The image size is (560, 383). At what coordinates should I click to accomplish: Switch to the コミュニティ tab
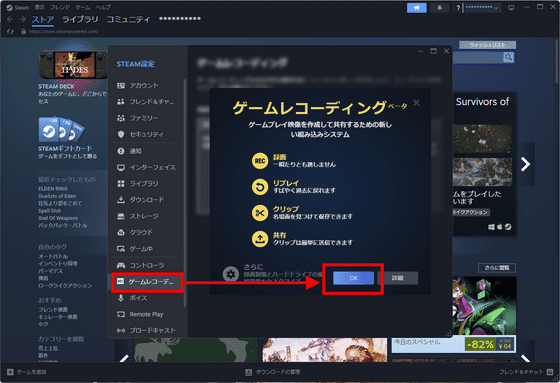pos(128,19)
